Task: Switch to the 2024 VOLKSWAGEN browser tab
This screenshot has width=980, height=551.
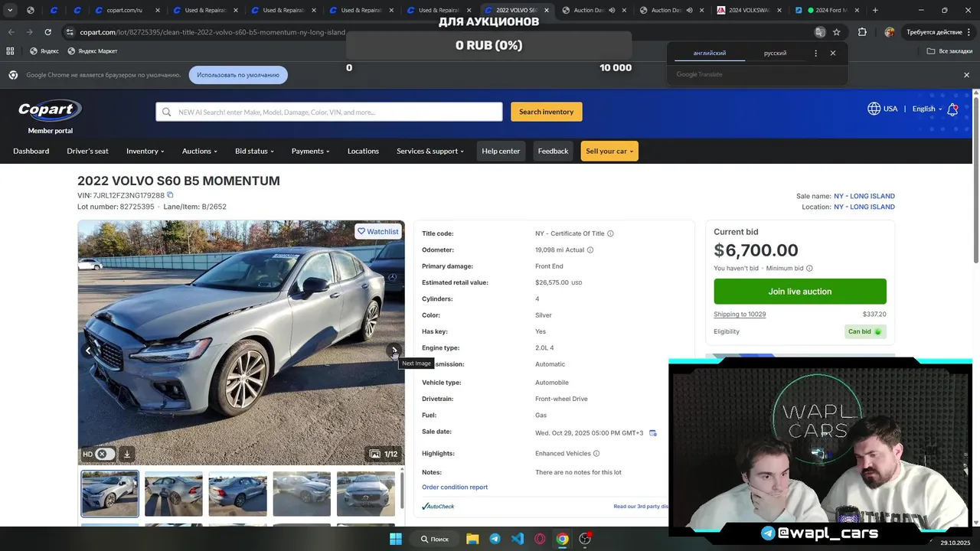Action: coord(750,10)
